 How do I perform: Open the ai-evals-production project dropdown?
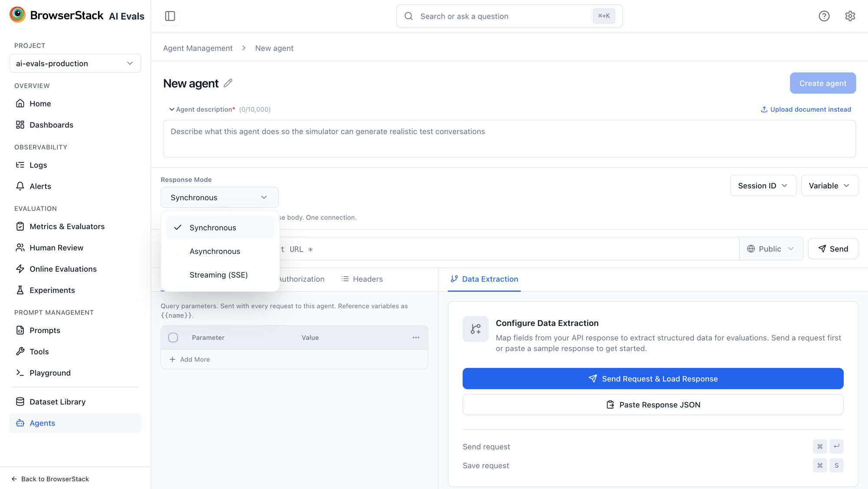(x=75, y=63)
